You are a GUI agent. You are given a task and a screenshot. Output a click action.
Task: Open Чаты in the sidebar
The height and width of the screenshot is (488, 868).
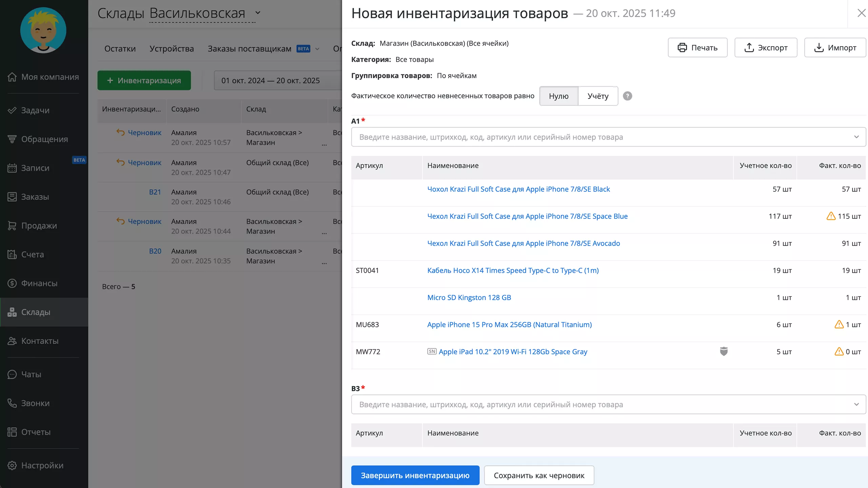click(x=31, y=374)
